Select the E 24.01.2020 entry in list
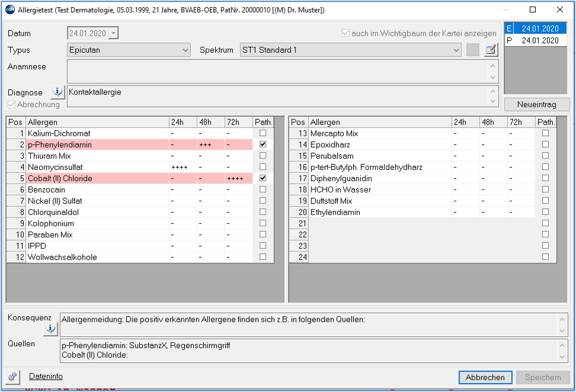 536,29
